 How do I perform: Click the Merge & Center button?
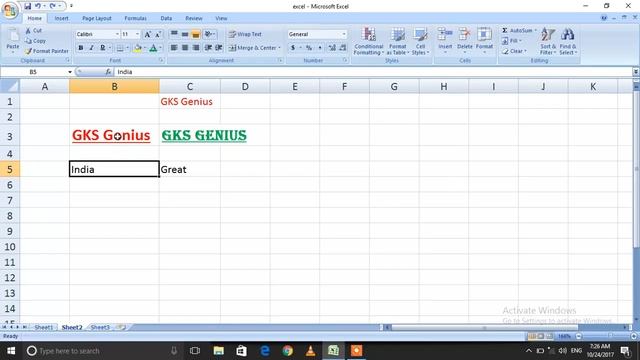[253, 48]
